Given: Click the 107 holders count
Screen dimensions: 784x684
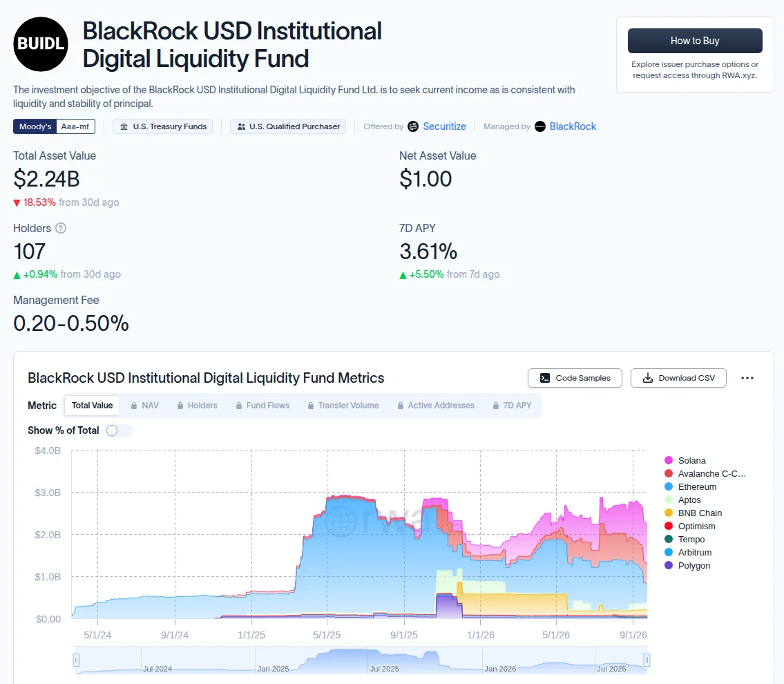Looking at the screenshot, I should click(x=30, y=251).
